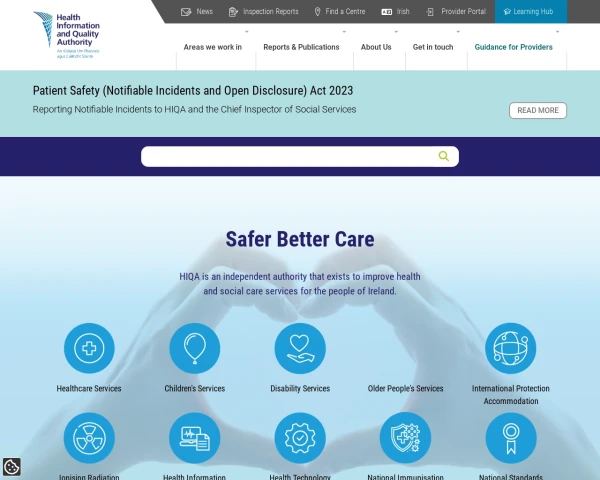
Task: Click the News envelope icon
Action: pyautogui.click(x=186, y=12)
